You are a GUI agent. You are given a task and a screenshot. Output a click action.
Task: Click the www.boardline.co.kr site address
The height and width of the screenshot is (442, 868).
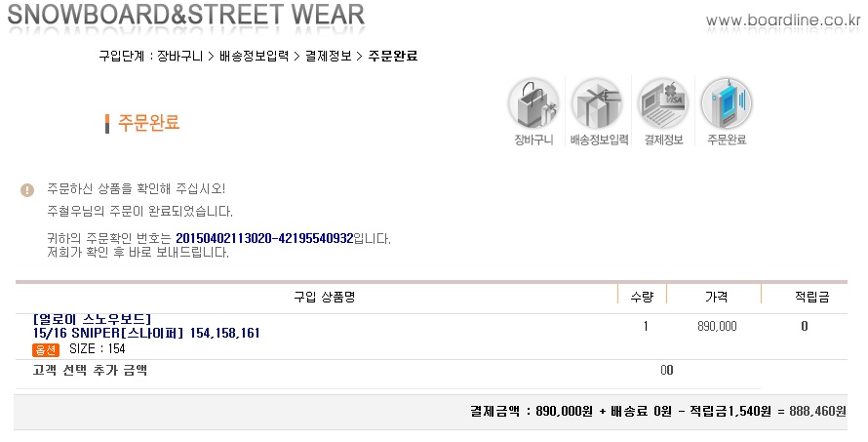pos(783,20)
